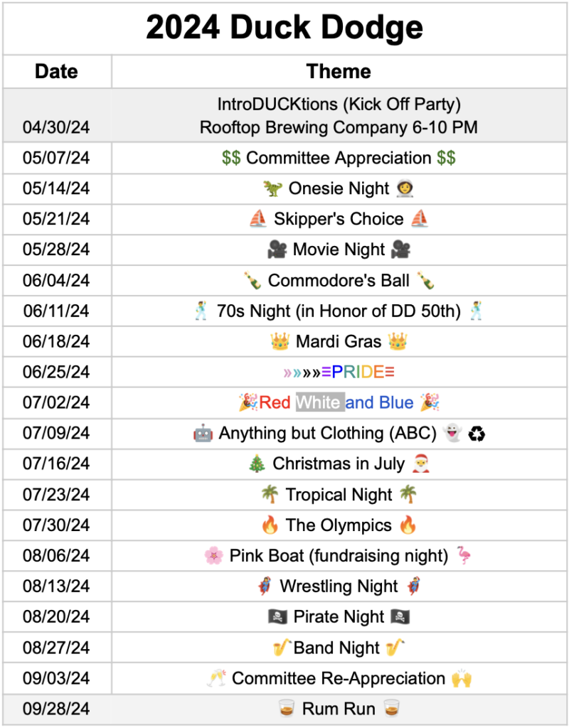
Task: Click the Rooftop Brewing Company 6-10 PM text
Action: (339, 128)
